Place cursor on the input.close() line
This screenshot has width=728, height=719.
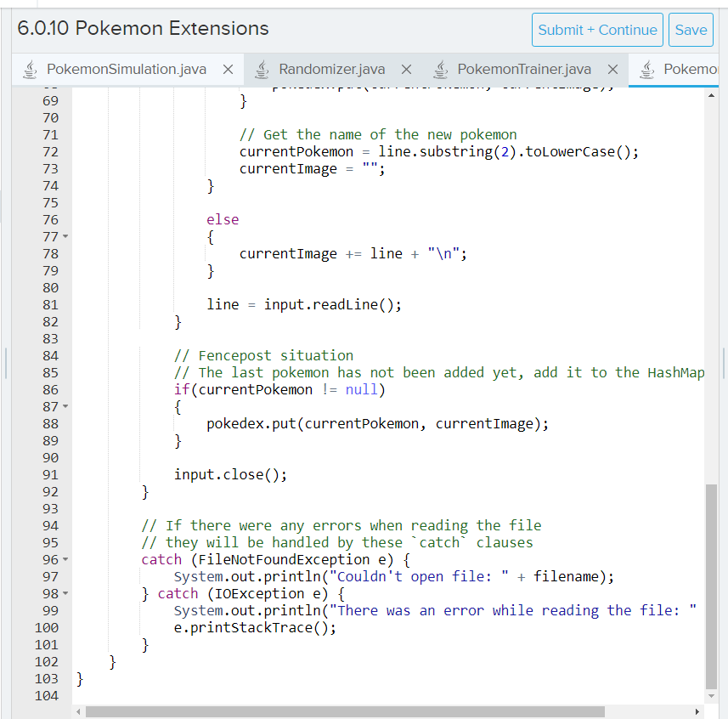229,474
